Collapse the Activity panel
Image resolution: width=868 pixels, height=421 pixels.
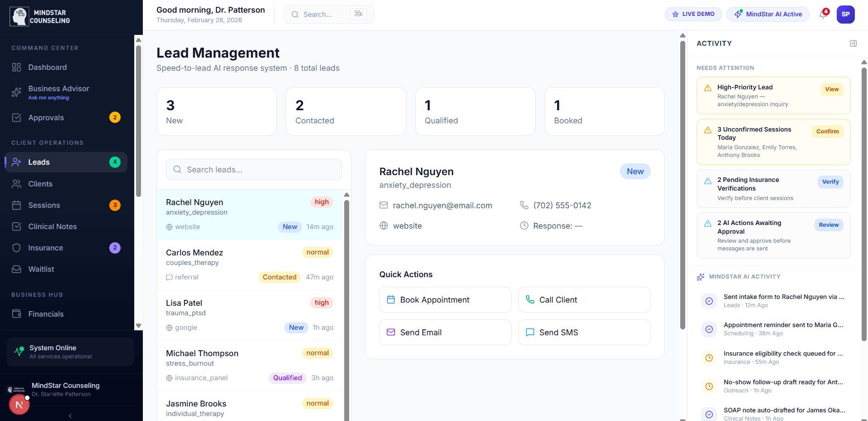click(853, 43)
